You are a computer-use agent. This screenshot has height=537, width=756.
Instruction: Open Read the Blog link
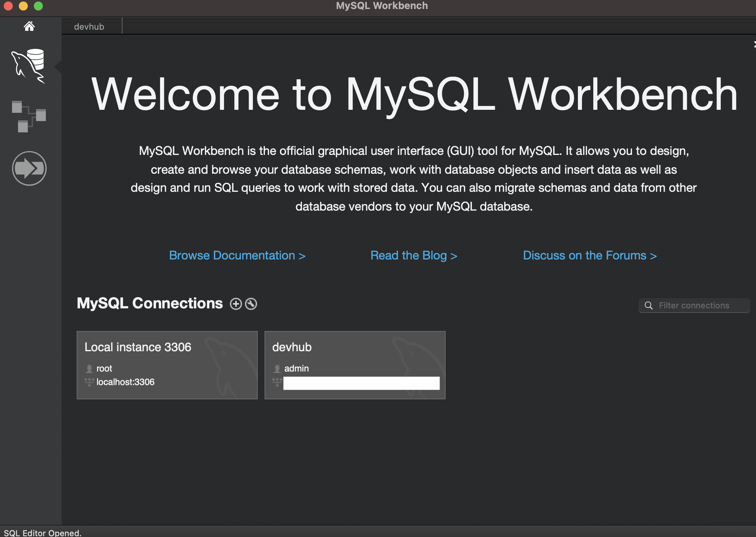(x=414, y=256)
